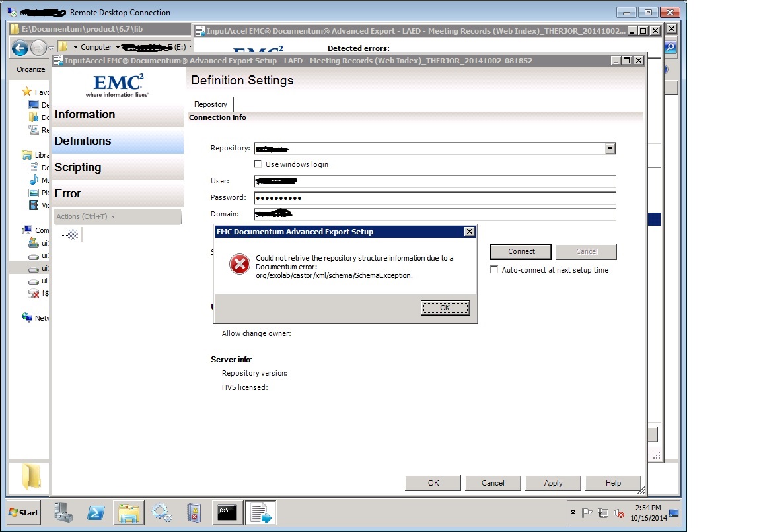Image resolution: width=761 pixels, height=532 pixels.
Task: Open File Explorer from the taskbar
Action: [x=129, y=513]
